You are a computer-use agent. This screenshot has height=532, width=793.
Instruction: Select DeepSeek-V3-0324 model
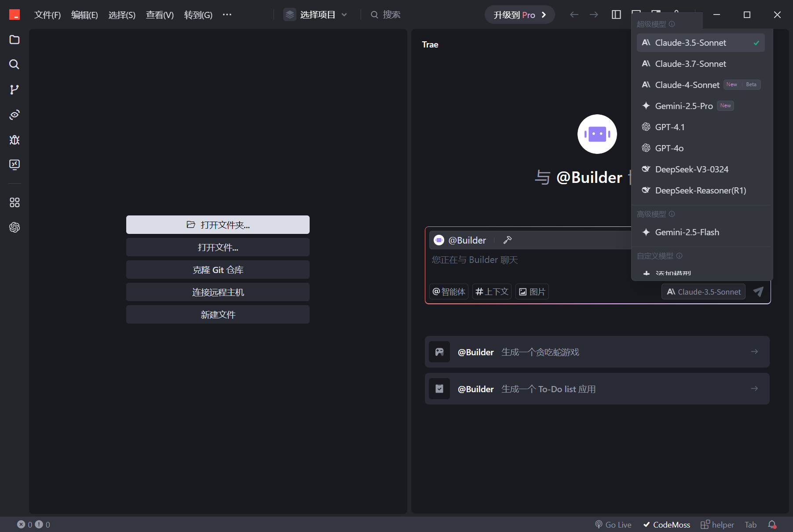point(701,169)
